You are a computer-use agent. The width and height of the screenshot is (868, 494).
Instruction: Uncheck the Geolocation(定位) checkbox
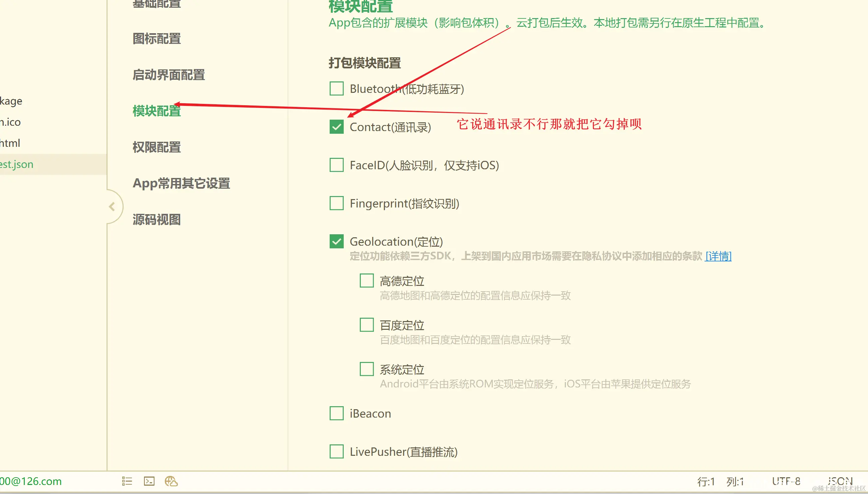(x=336, y=242)
